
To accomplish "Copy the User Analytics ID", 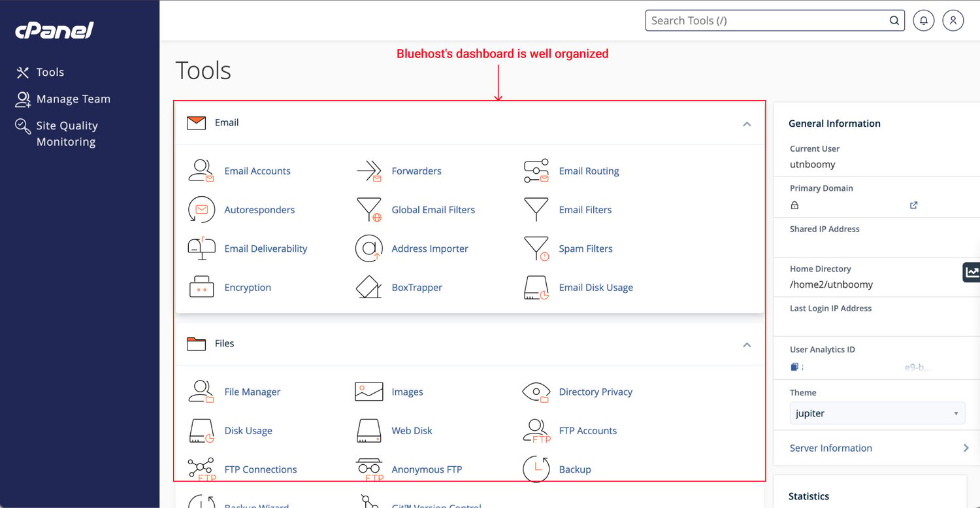I will click(x=794, y=367).
